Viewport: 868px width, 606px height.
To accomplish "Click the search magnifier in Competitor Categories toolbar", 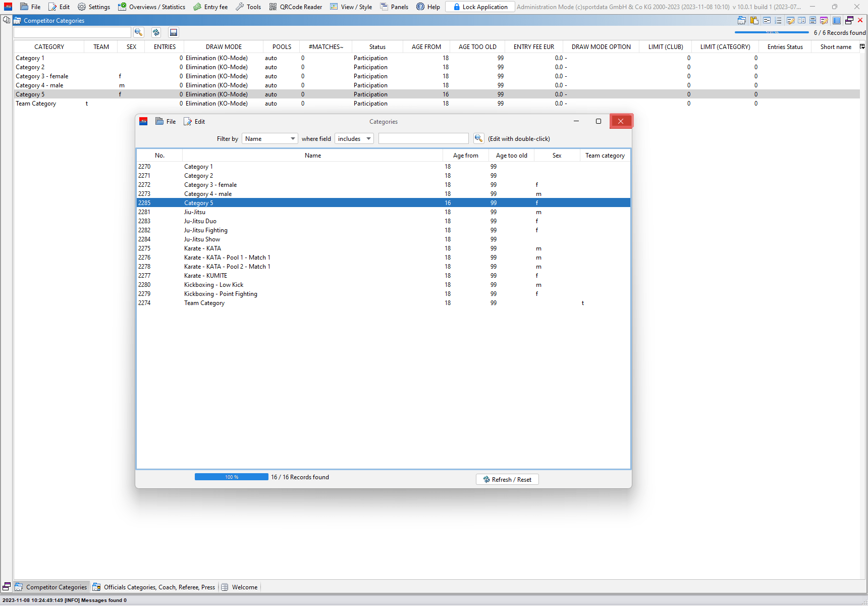I will point(138,32).
